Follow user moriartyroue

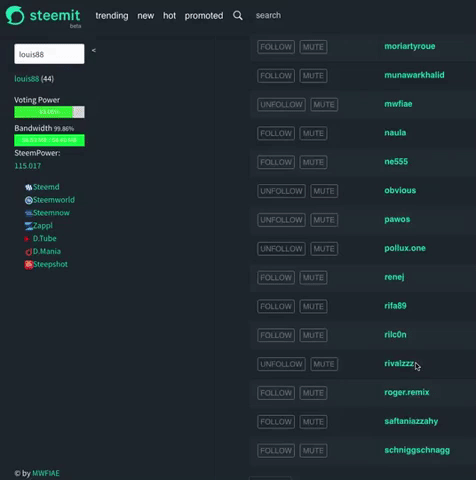(276, 47)
